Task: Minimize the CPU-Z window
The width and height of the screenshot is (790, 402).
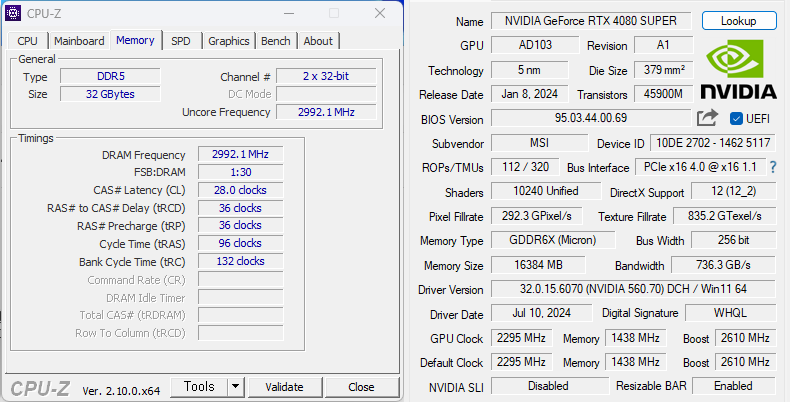Action: pyautogui.click(x=289, y=13)
